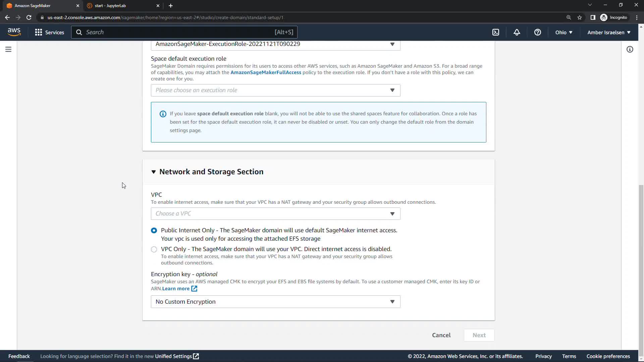Open the AWS help question mark
The width and height of the screenshot is (644, 362).
click(x=537, y=32)
